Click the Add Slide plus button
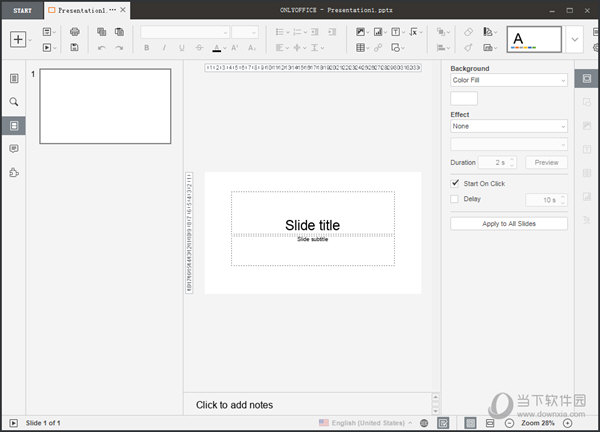This screenshot has height=432, width=600. (18, 39)
